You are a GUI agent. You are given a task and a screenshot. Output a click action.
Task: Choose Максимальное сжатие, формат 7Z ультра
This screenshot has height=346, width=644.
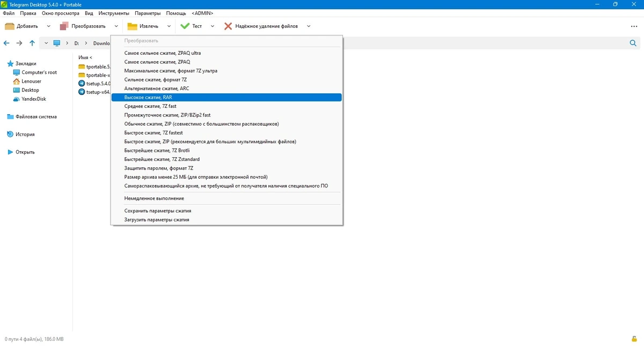226,71
